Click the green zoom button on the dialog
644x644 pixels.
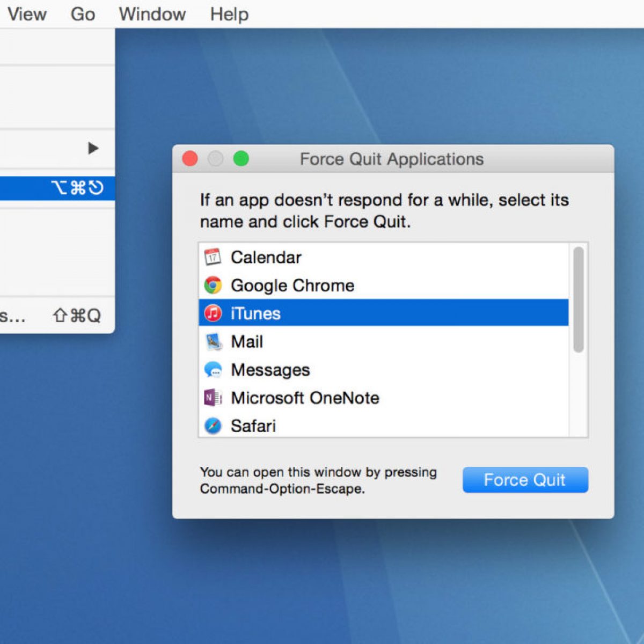241,159
